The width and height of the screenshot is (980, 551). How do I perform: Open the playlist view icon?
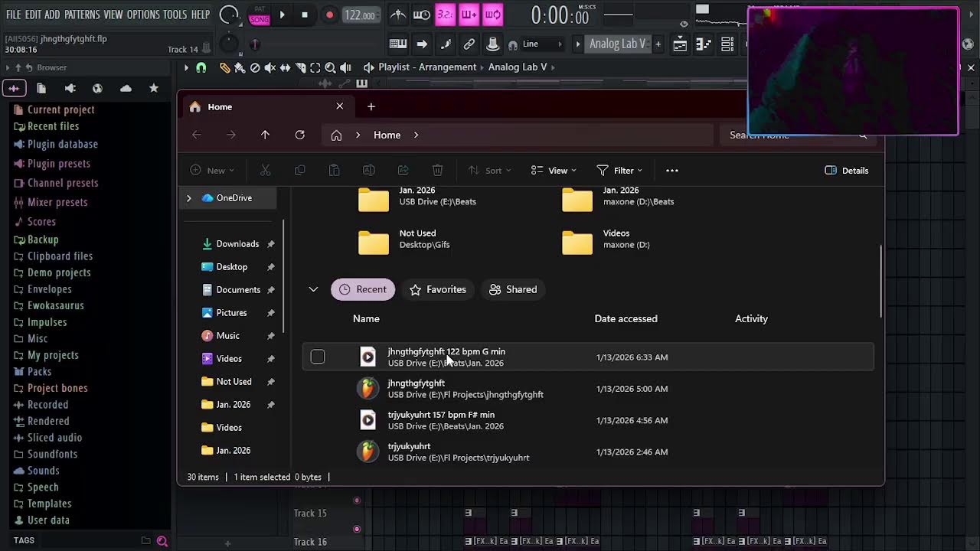(680, 44)
